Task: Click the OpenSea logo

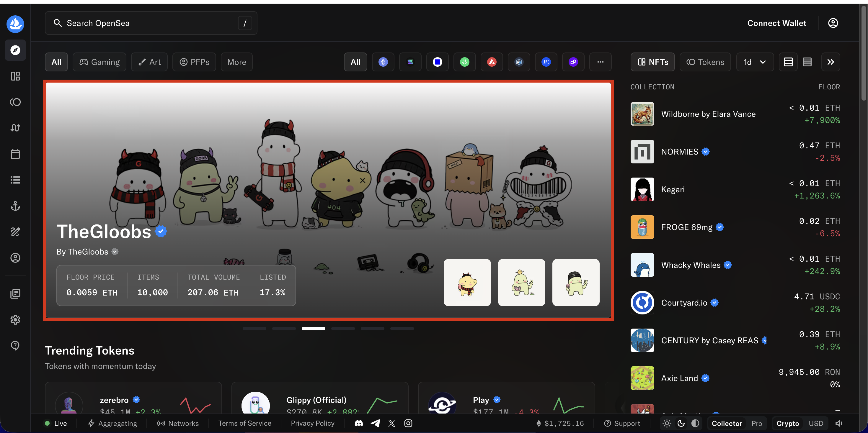Action: tap(15, 24)
